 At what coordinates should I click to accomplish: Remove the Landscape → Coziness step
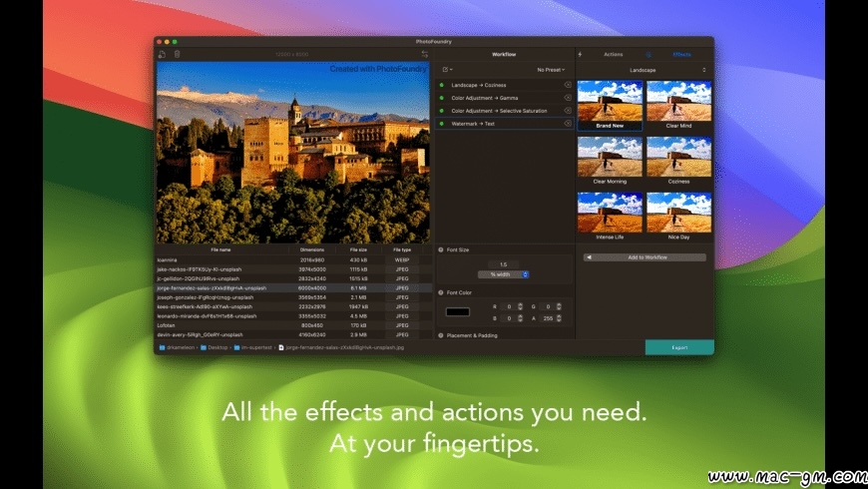(568, 85)
